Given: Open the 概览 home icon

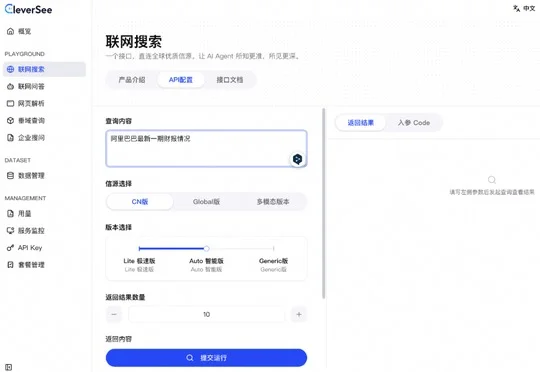Looking at the screenshot, I should pos(10,31).
